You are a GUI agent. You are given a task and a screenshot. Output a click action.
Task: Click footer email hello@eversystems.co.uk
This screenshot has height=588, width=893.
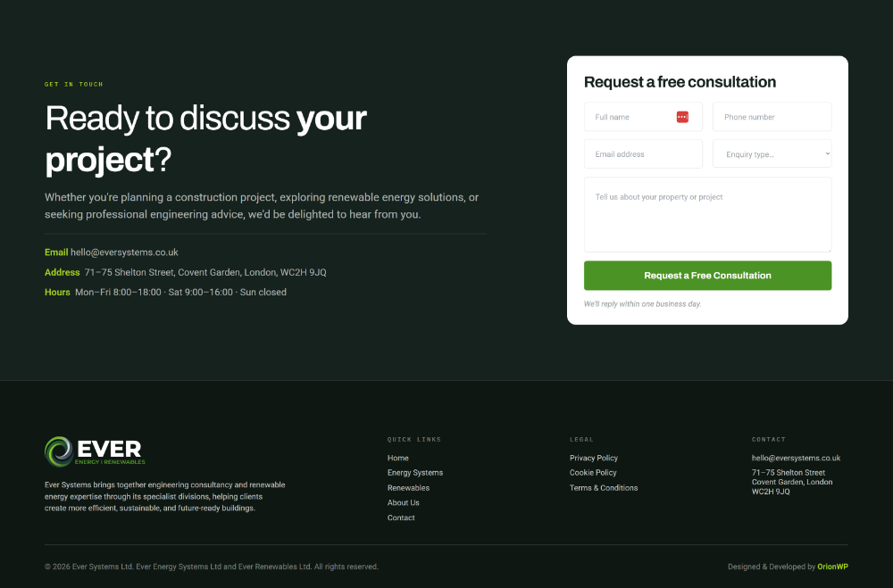796,458
